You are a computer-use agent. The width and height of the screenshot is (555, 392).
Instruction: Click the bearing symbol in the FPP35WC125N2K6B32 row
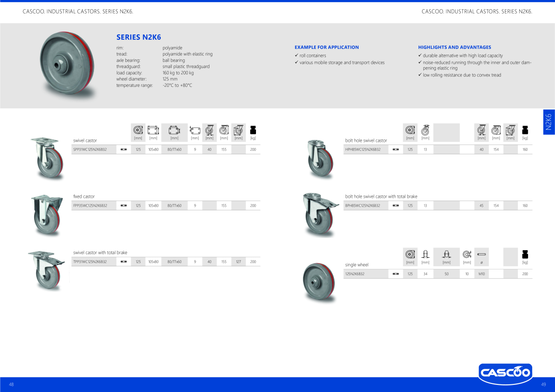tap(124, 205)
